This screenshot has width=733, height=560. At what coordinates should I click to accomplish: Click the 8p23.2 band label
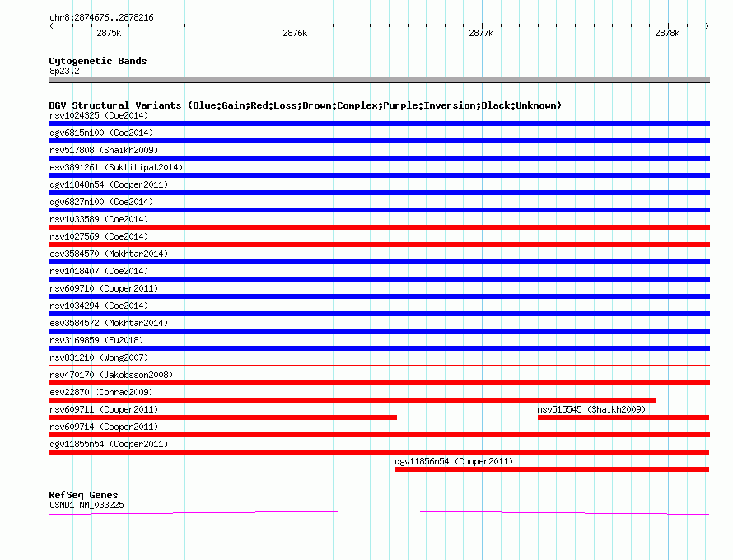(64, 71)
